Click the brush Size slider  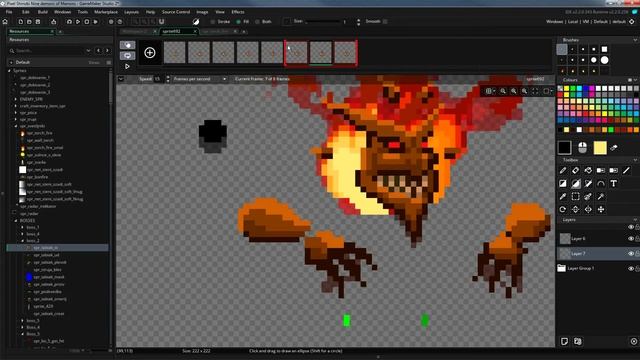coord(323,22)
